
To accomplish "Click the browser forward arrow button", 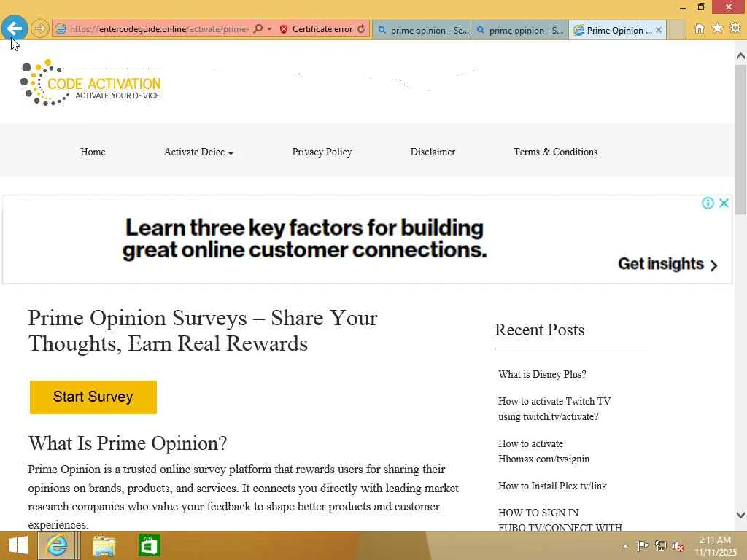I will click(40, 28).
